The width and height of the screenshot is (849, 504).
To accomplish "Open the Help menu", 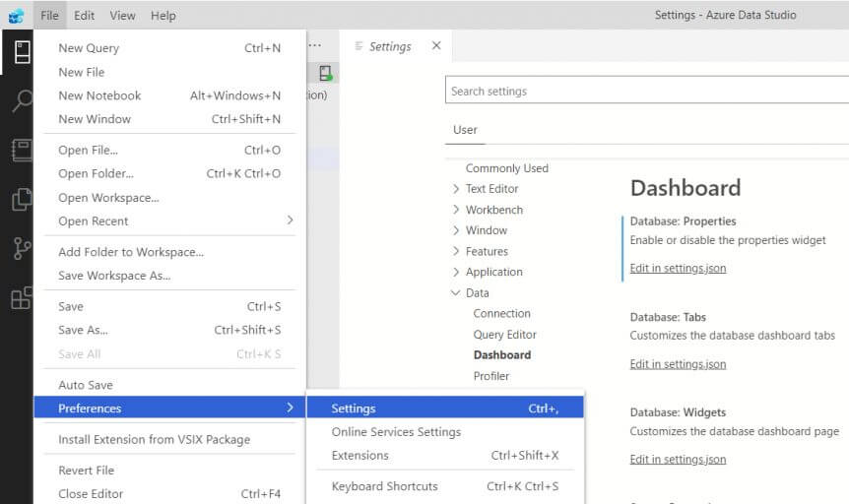I will (x=163, y=16).
